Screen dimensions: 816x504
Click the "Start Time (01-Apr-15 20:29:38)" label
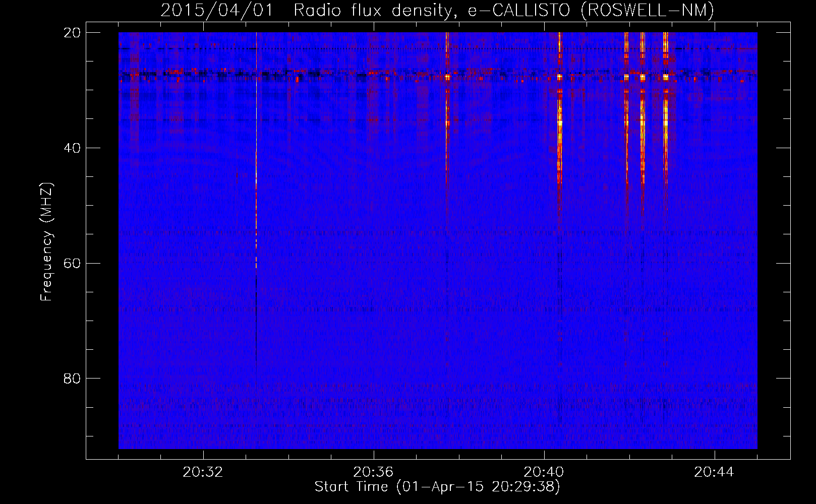437,487
